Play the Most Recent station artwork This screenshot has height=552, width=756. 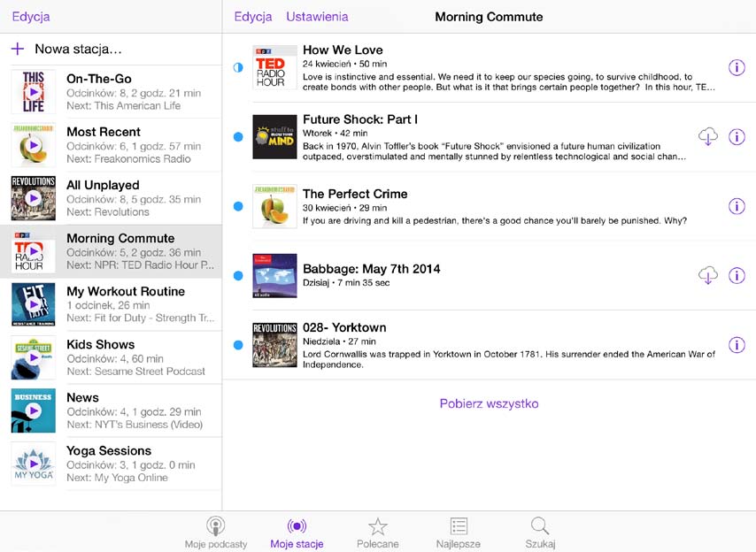[34, 144]
